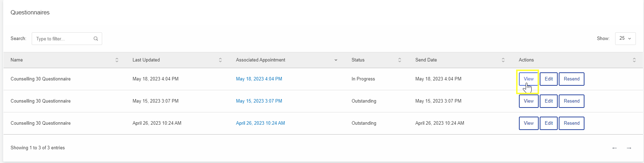
Task: Open the Show 25 entries dropdown
Action: [625, 39]
